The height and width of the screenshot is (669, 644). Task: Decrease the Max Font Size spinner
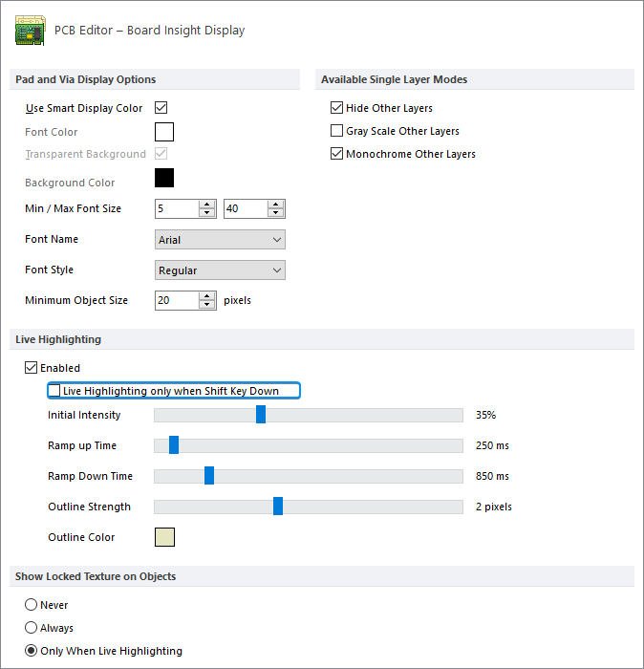[x=275, y=213]
